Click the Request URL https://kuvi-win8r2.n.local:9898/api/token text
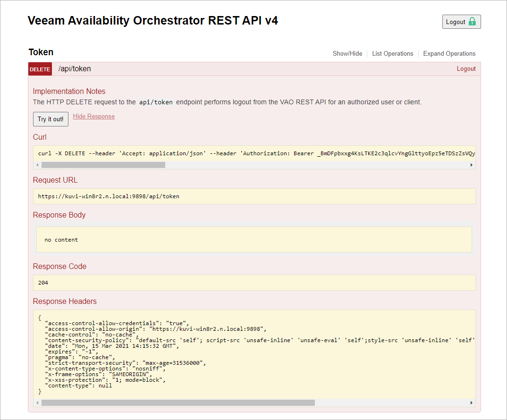This screenshot has width=507, height=420. tap(109, 196)
